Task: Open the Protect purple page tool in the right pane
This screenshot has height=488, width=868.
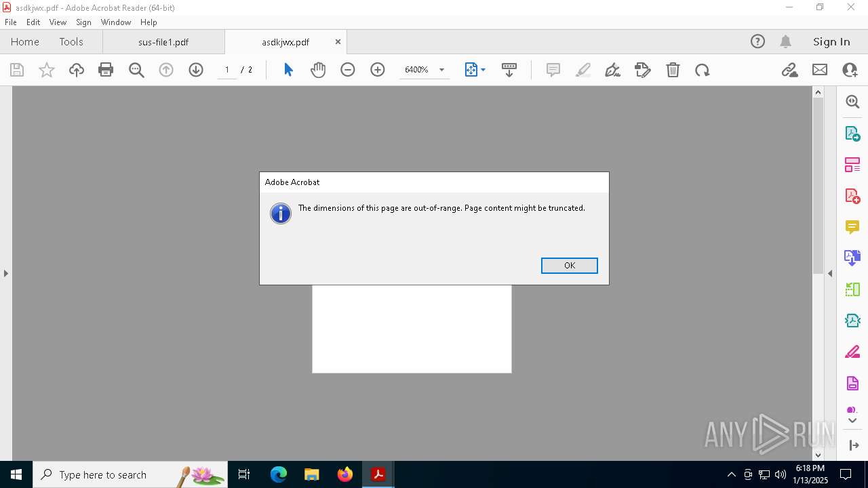Action: [x=852, y=384]
